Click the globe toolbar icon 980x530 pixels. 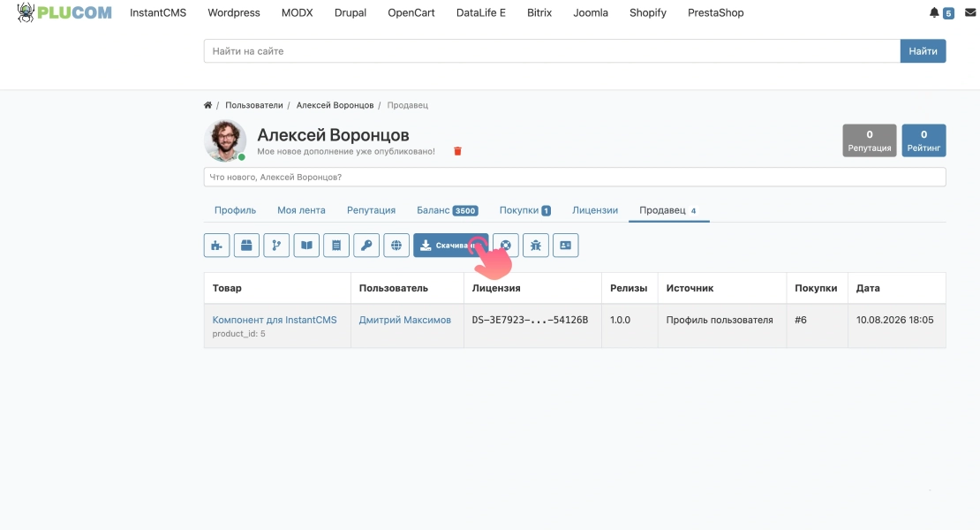pyautogui.click(x=396, y=245)
